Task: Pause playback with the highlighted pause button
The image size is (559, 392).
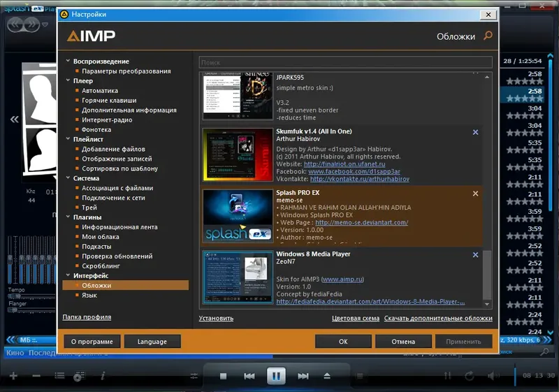Action: [x=276, y=376]
